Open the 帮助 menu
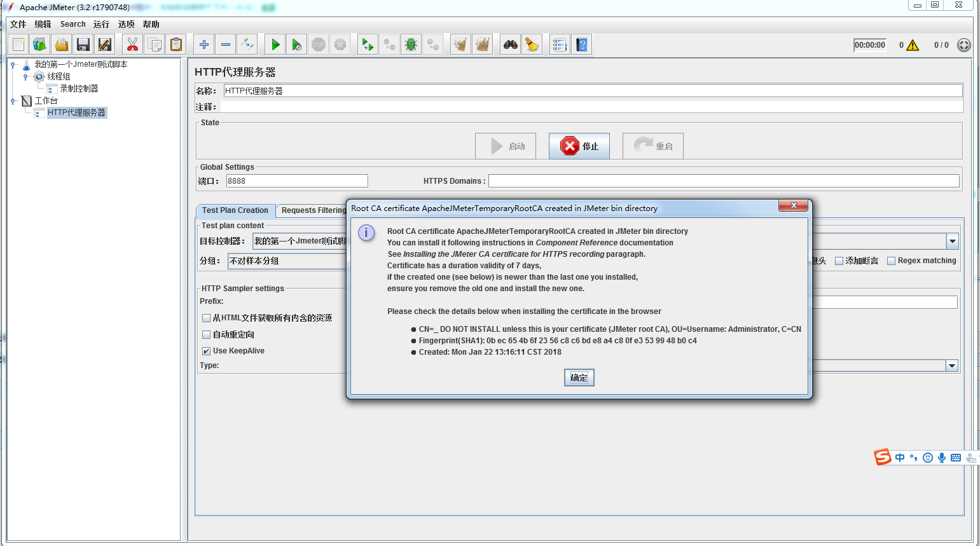The width and height of the screenshot is (980, 546). (151, 24)
